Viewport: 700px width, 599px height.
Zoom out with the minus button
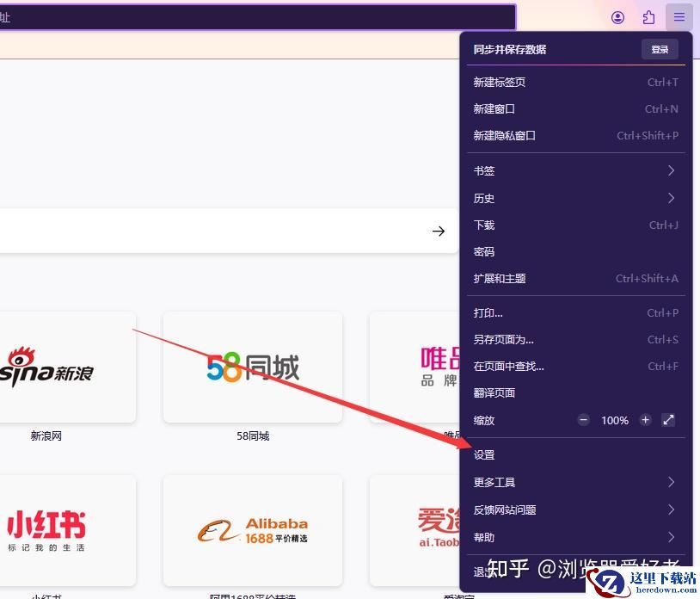[x=583, y=420]
